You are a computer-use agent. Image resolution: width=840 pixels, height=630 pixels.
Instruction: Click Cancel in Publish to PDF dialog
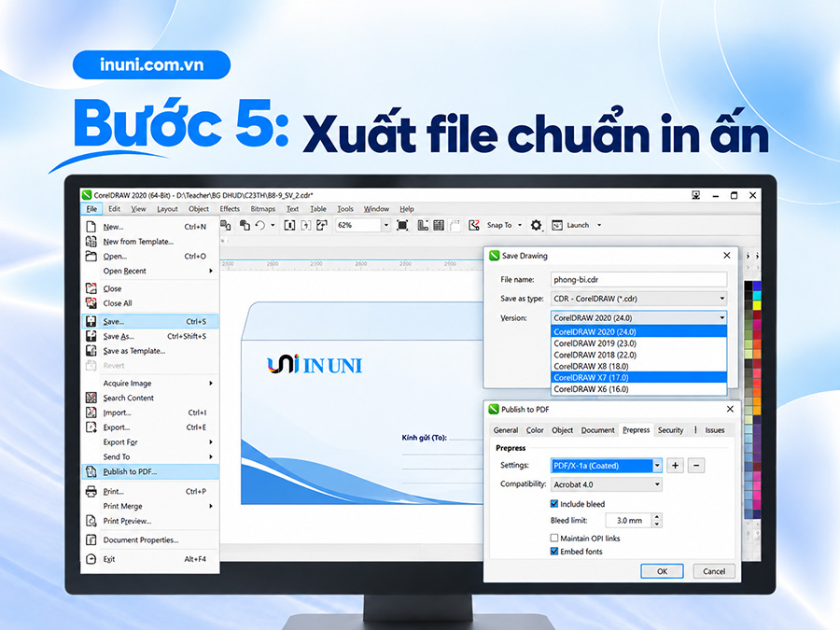coord(714,571)
